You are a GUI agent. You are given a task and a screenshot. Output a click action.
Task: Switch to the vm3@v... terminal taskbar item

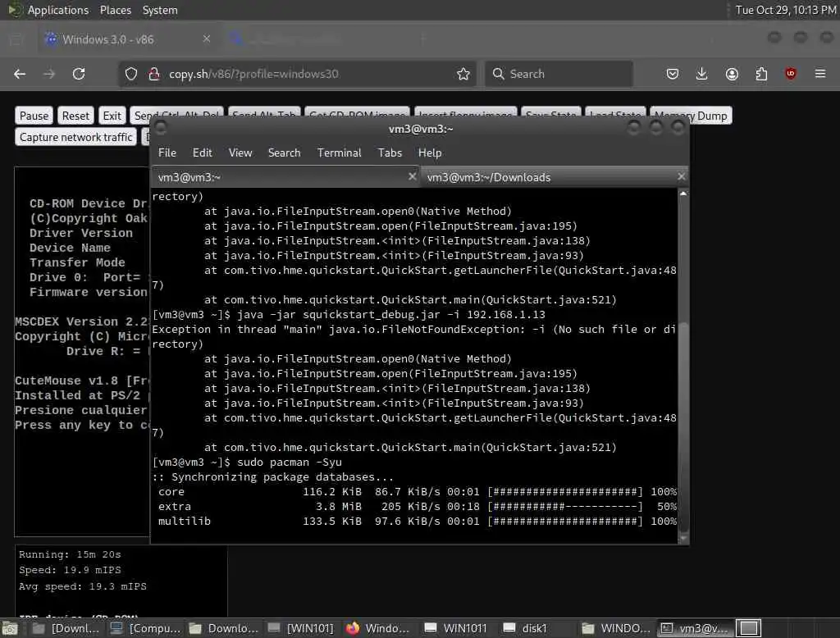tap(694, 628)
